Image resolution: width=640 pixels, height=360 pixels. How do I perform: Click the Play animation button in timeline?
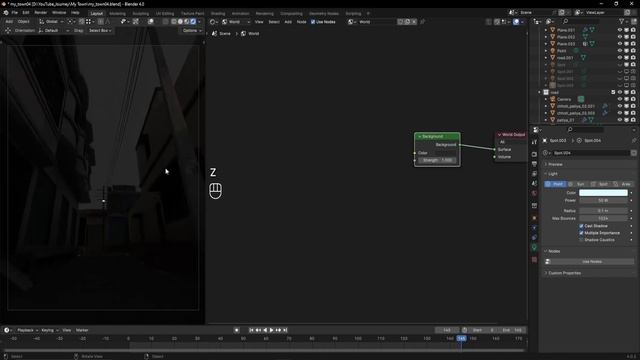(x=271, y=330)
